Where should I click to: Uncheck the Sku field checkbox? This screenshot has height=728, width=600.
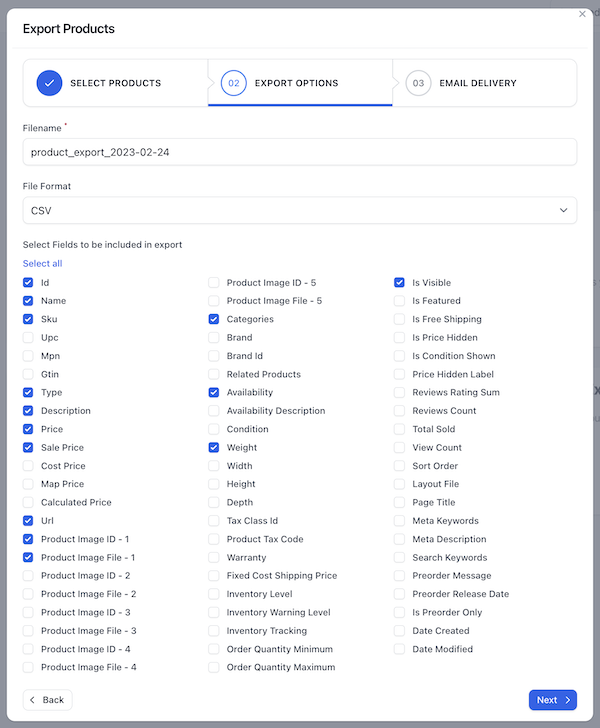(28, 319)
